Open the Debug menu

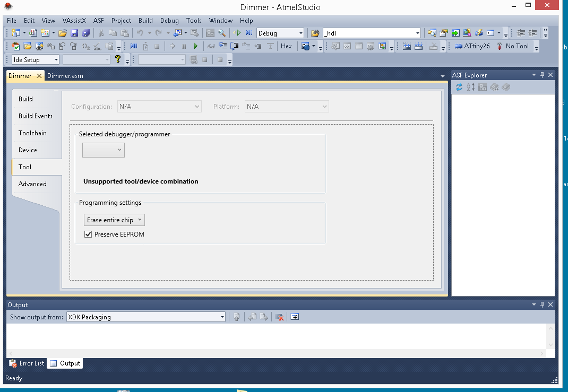(169, 21)
